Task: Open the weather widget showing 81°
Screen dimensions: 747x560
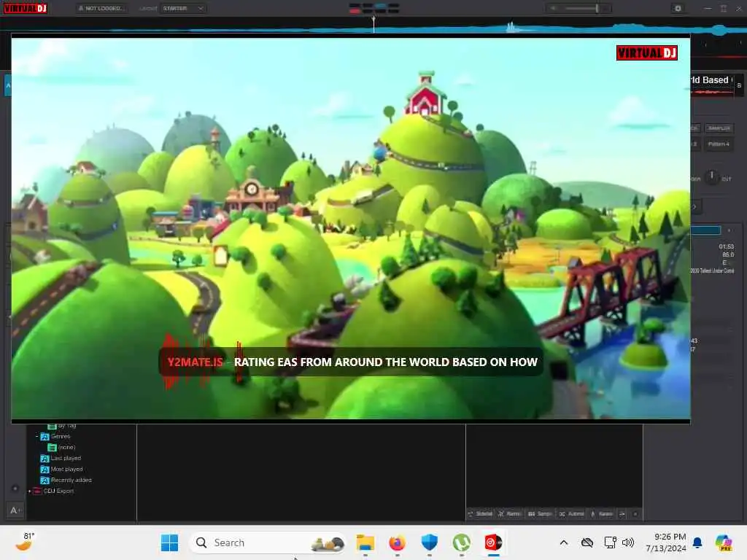Action: click(26, 542)
